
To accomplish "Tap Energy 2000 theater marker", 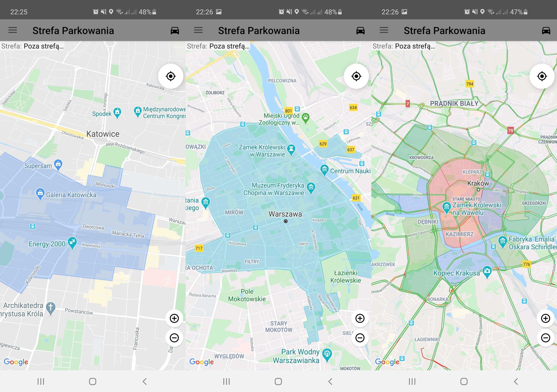I will click(72, 242).
